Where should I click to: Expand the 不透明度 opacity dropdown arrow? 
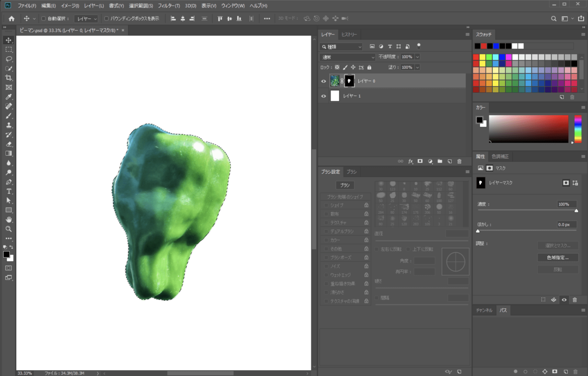[418, 57]
